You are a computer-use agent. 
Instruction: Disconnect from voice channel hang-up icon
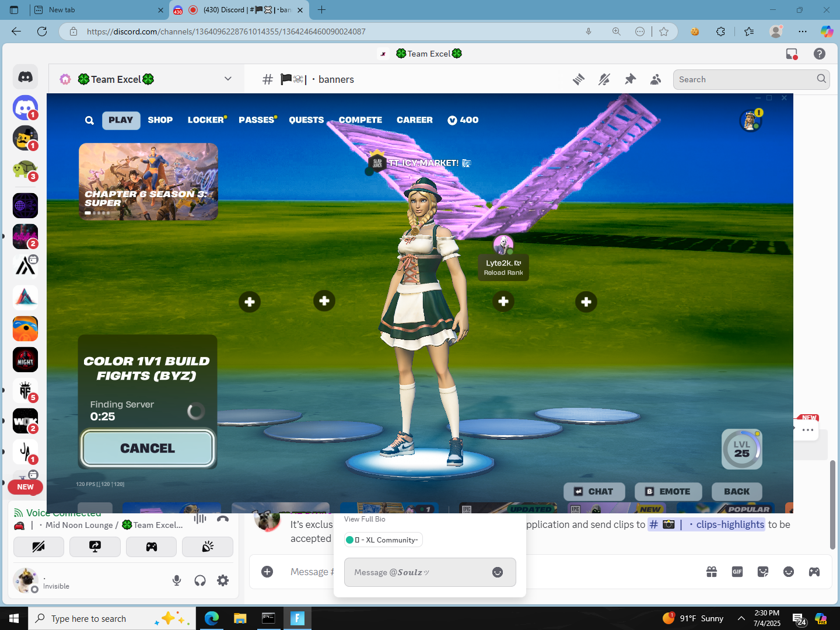(223, 519)
